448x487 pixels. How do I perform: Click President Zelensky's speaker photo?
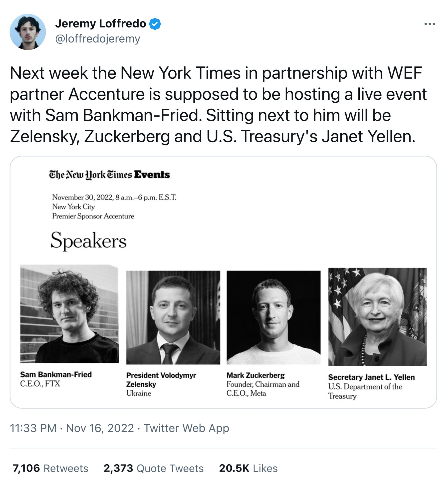click(173, 317)
